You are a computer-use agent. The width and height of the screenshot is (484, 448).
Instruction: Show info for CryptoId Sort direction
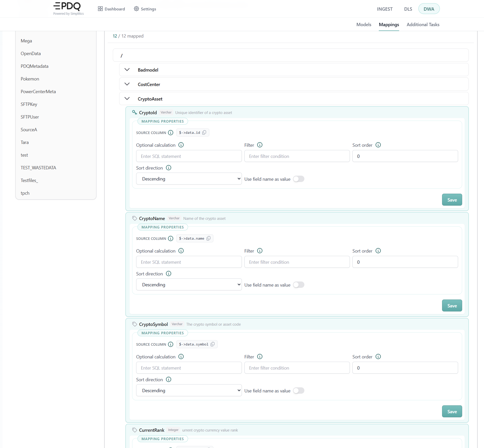[x=168, y=168]
